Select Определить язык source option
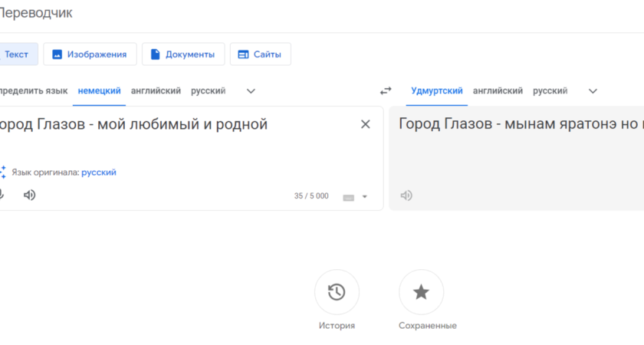Image resolution: width=644 pixels, height=345 pixels. (x=34, y=90)
